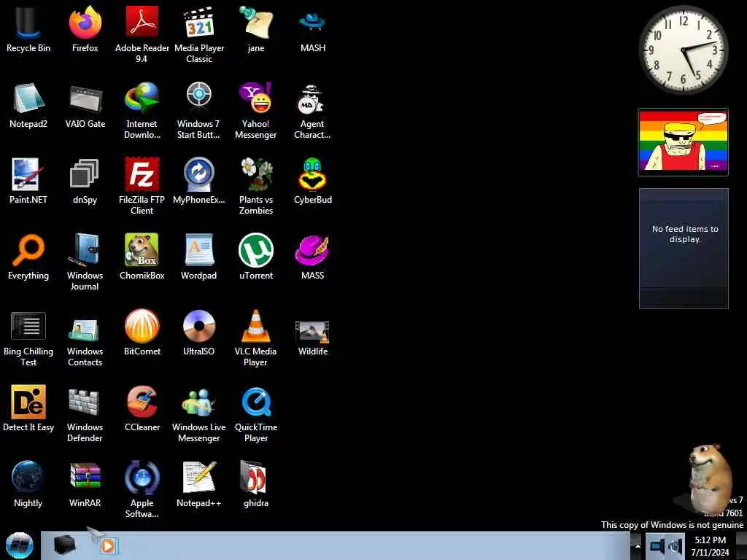Open the media player taskbar icon

point(108,545)
